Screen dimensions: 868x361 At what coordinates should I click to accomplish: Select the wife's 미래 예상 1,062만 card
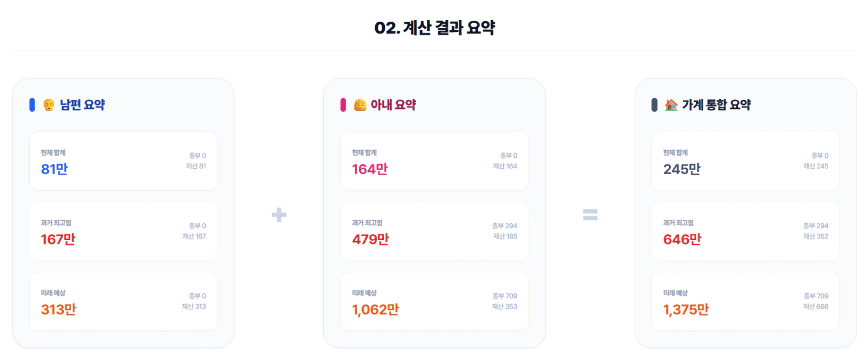point(434,301)
